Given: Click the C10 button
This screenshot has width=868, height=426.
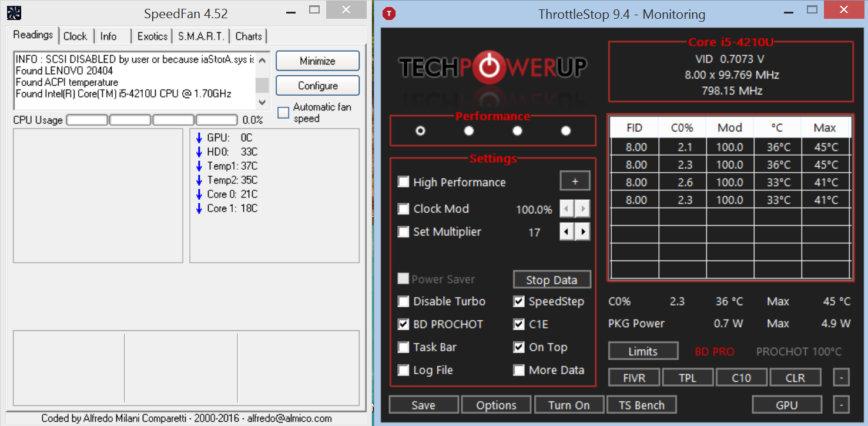Looking at the screenshot, I should [x=742, y=377].
